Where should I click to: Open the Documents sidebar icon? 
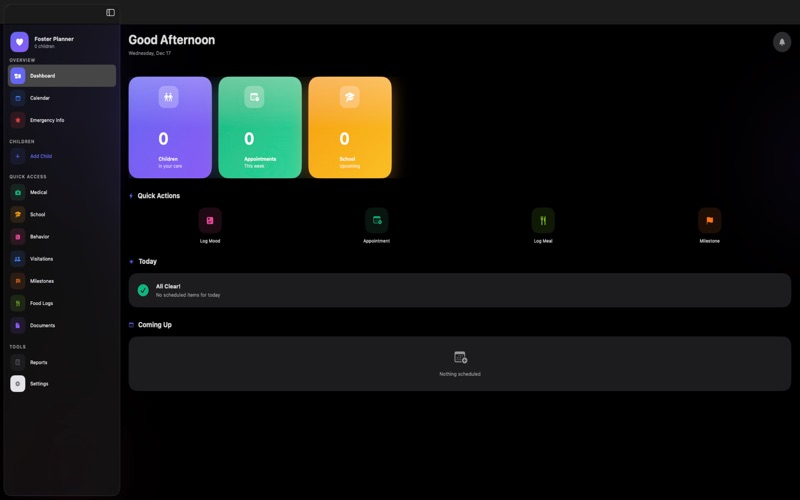[18, 325]
